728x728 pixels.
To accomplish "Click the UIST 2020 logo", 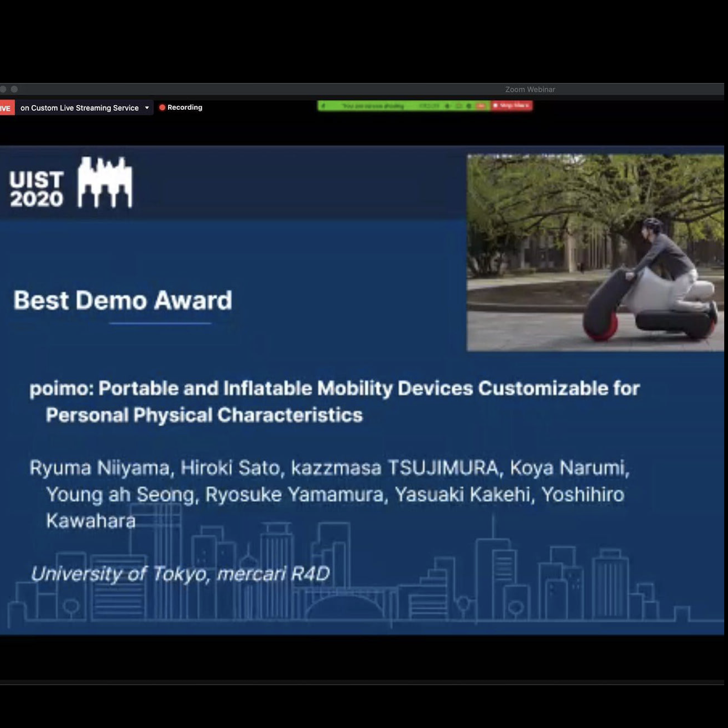I will coord(71,183).
